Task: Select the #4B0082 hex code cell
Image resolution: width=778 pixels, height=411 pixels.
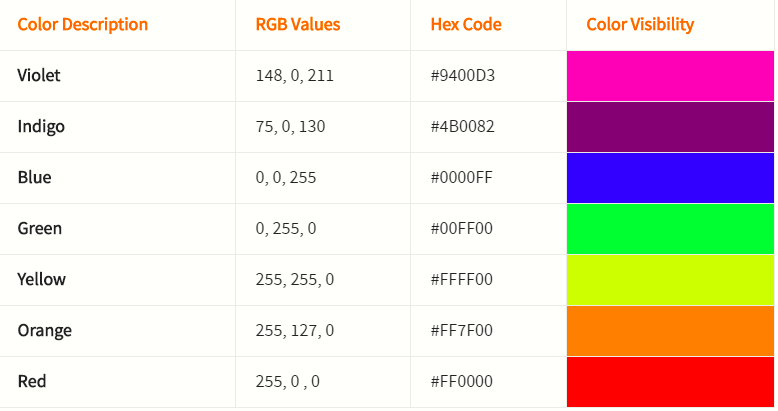Action: click(x=462, y=127)
